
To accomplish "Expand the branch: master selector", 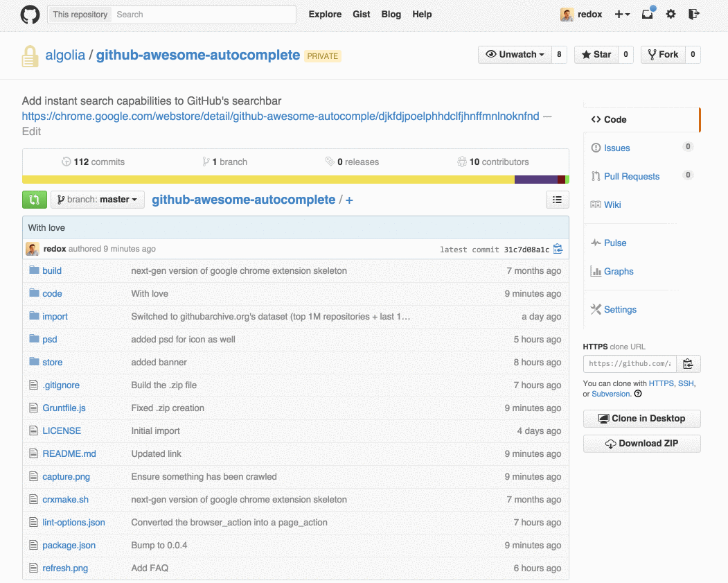I will (x=98, y=200).
